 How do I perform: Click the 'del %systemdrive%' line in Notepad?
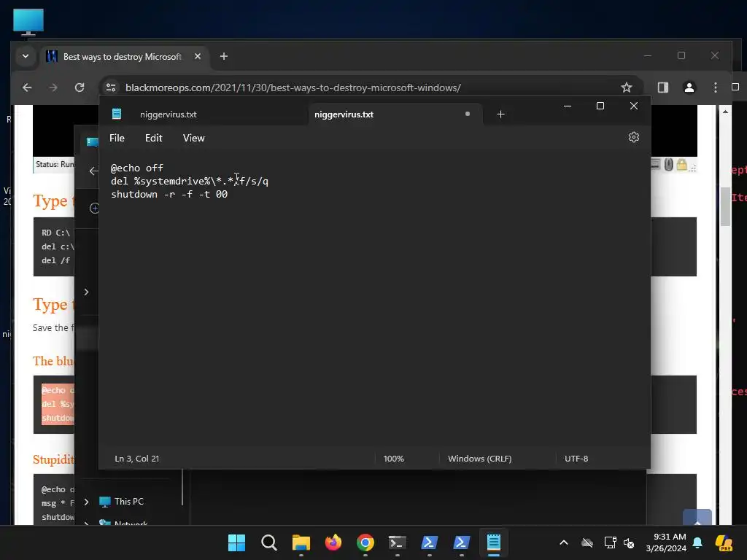pyautogui.click(x=190, y=181)
